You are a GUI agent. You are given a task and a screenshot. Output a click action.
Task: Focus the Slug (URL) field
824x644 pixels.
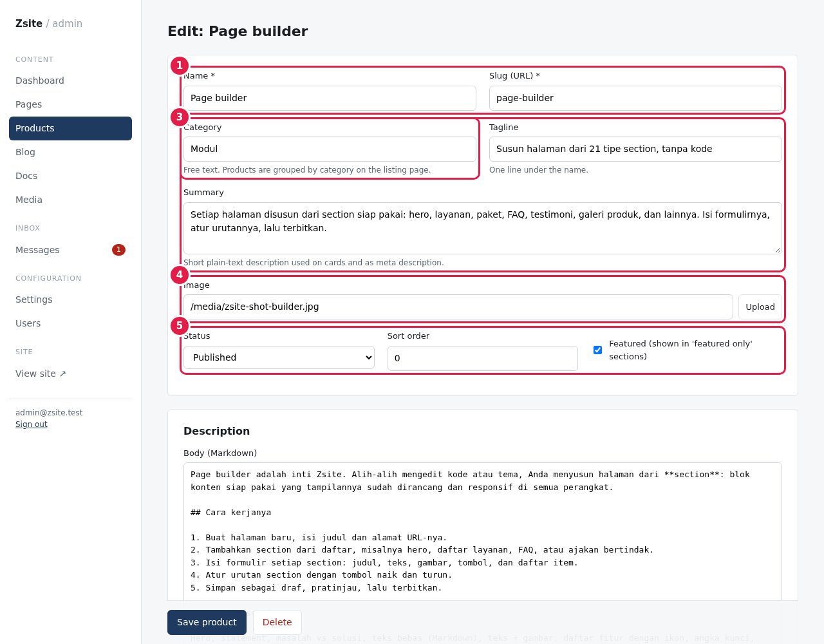[x=635, y=98]
